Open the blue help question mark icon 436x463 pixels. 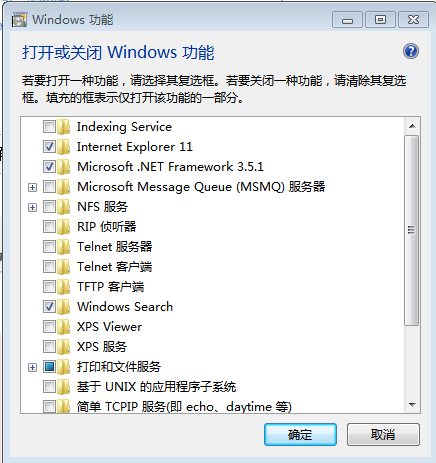[411, 51]
